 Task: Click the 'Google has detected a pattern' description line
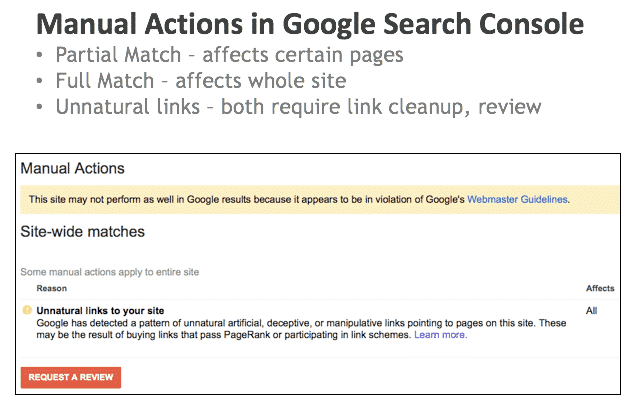coord(301,323)
